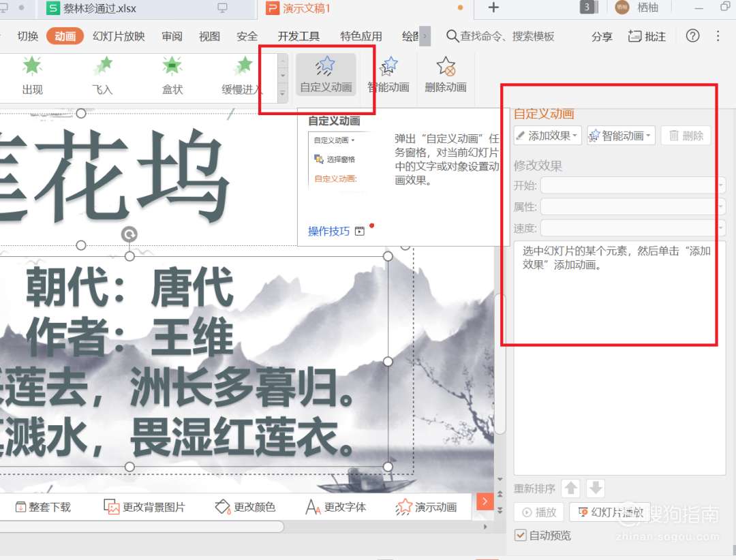Screen dimensions: 736x560
Task: Open the 幻灯片放映 ribbon tab
Action: 119,36
